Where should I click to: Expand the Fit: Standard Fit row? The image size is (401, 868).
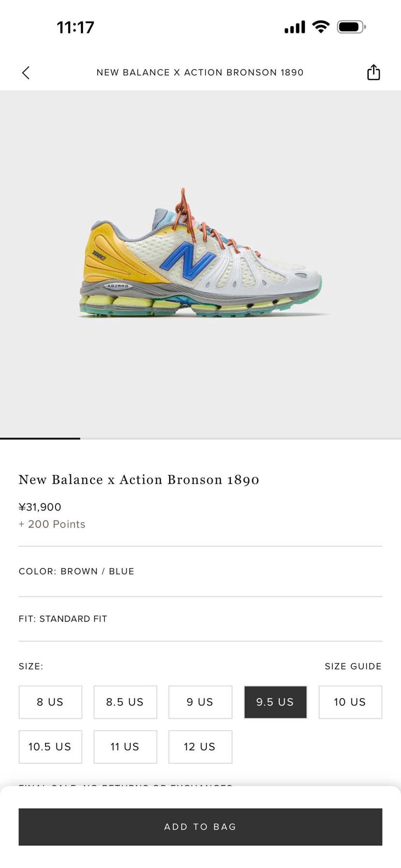click(x=200, y=619)
